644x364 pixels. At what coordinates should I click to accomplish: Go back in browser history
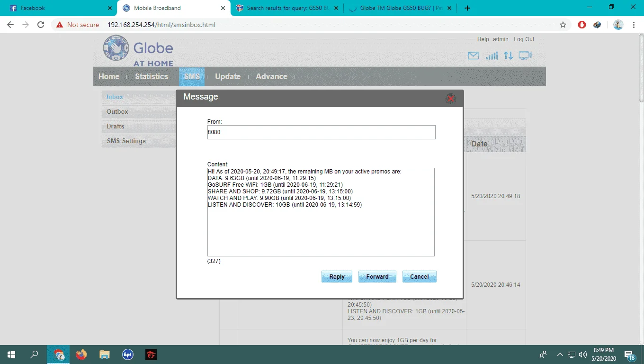click(x=10, y=25)
